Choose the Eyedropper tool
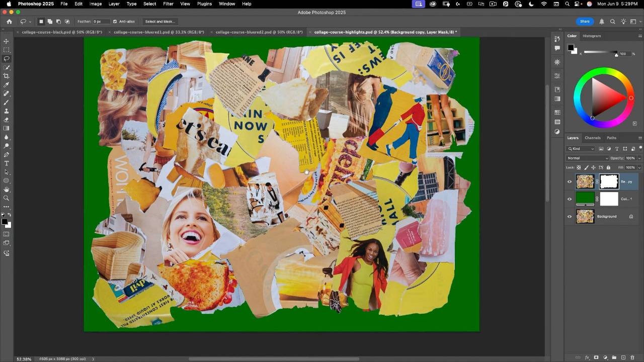 pyautogui.click(x=7, y=85)
